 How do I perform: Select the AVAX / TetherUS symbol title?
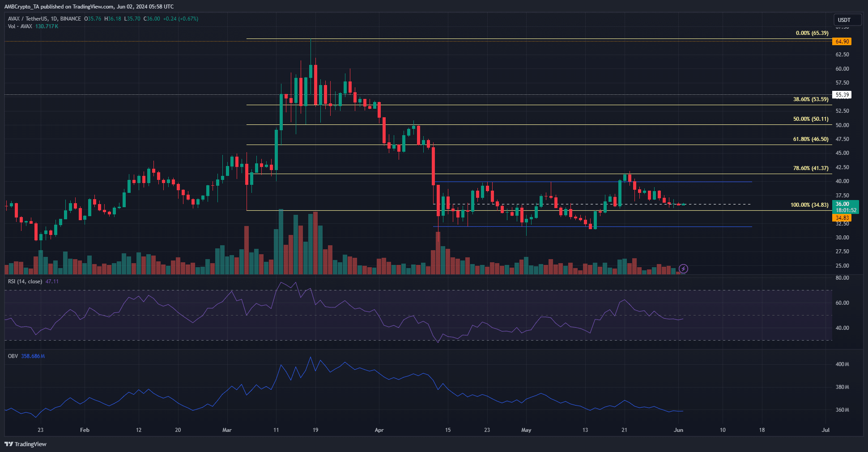click(x=44, y=19)
